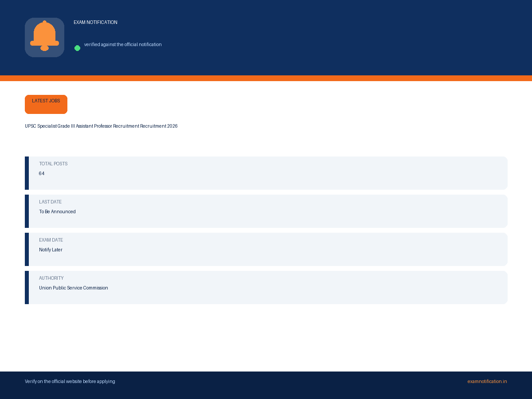Open the UPSC Specialist Grade III recruitment title
The height and width of the screenshot is (399, 532).
tap(101, 126)
